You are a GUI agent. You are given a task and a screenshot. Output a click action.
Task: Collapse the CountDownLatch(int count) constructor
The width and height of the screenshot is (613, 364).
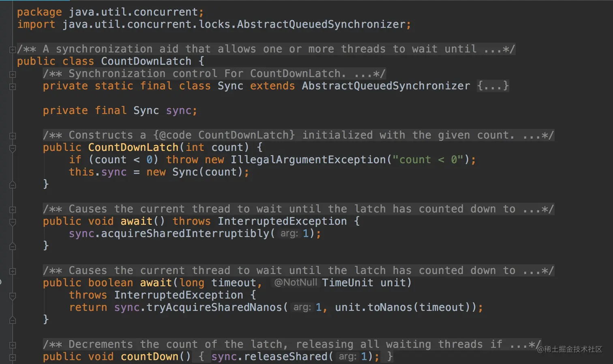(x=13, y=148)
